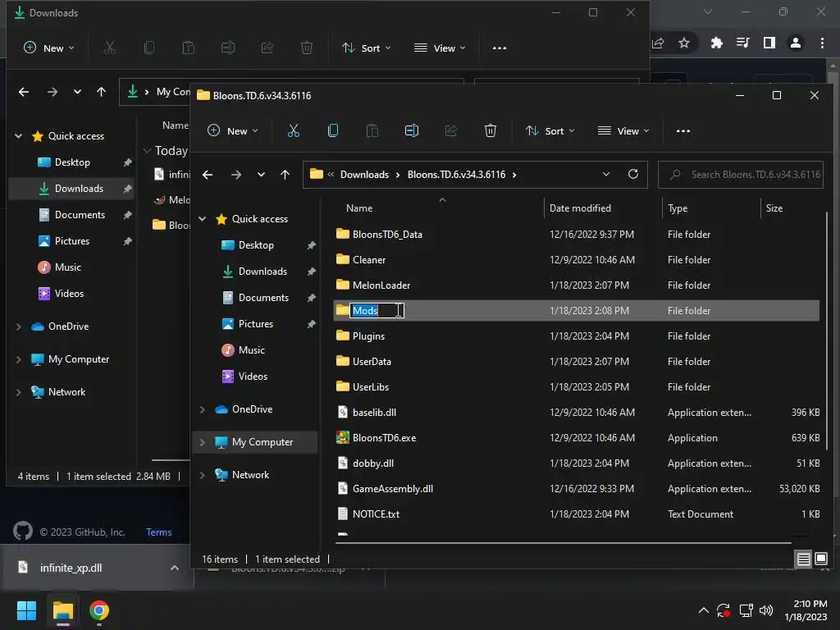Select Music in Bloons.TD.6 sidebar
This screenshot has width=840, height=630.
click(x=251, y=349)
